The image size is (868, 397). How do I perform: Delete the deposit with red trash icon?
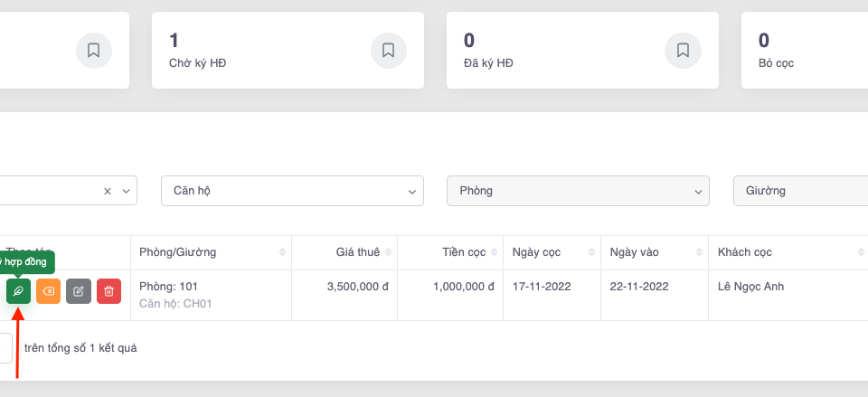108,291
